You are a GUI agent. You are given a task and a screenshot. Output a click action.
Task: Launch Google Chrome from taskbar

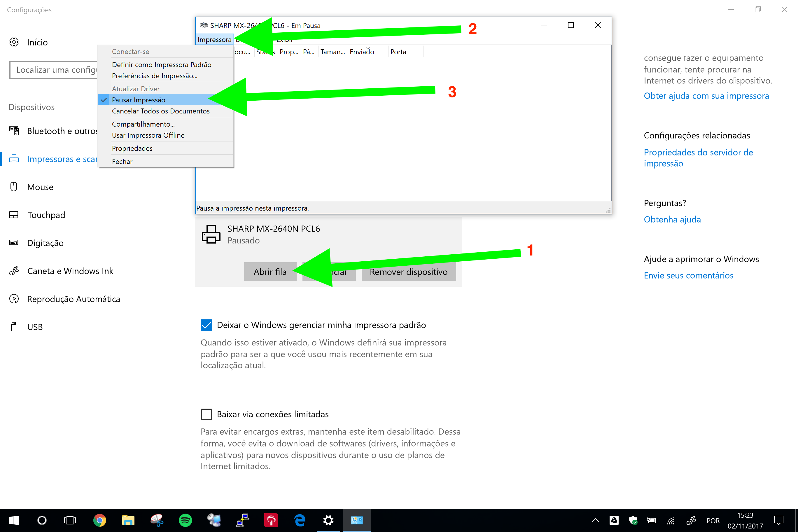[99, 520]
